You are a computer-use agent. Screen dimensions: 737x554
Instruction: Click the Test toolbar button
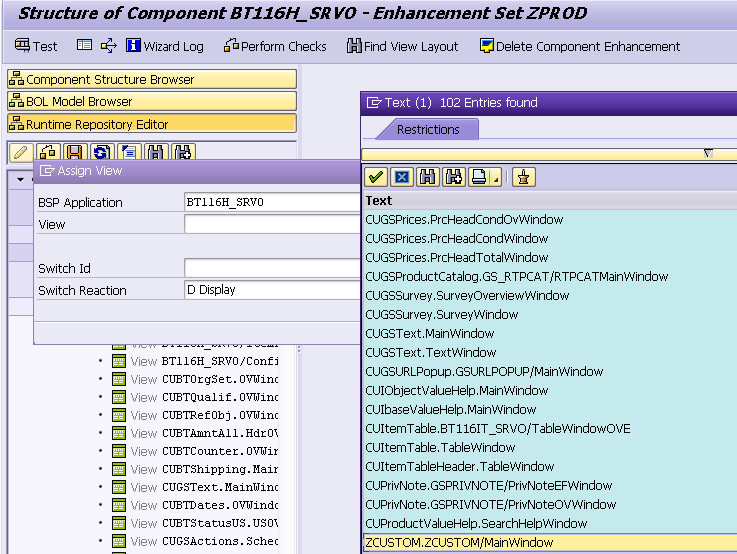36,46
